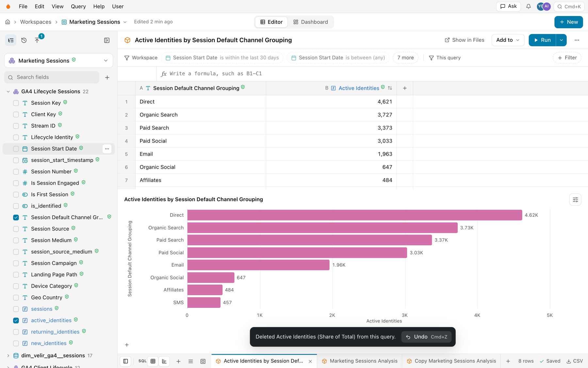Screen dimensions: 588x368
Task: Add a new field with the plus icon
Action: click(x=107, y=78)
